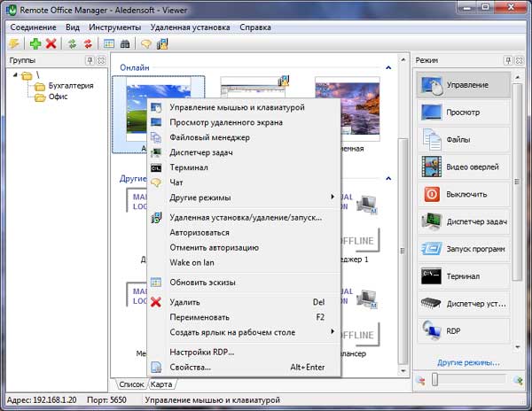Select RDP mode in right panel
532x411 pixels.
pos(464,331)
